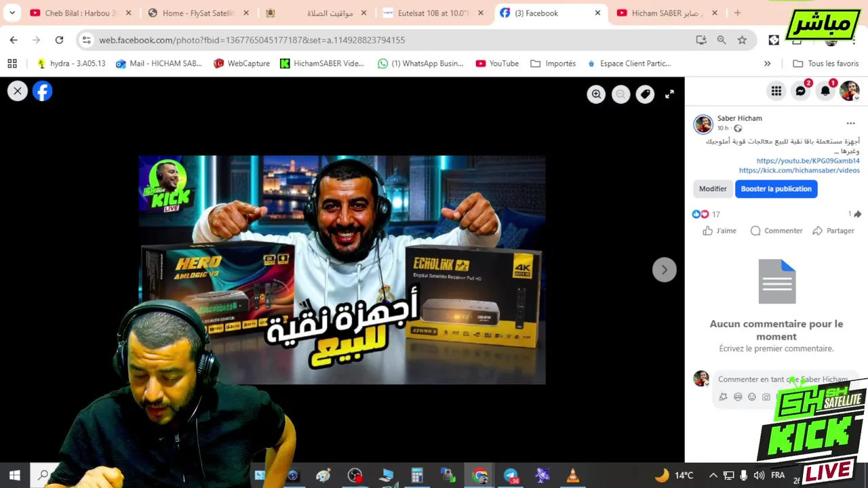Install app icon in address bar
868x488 pixels.
pos(701,40)
